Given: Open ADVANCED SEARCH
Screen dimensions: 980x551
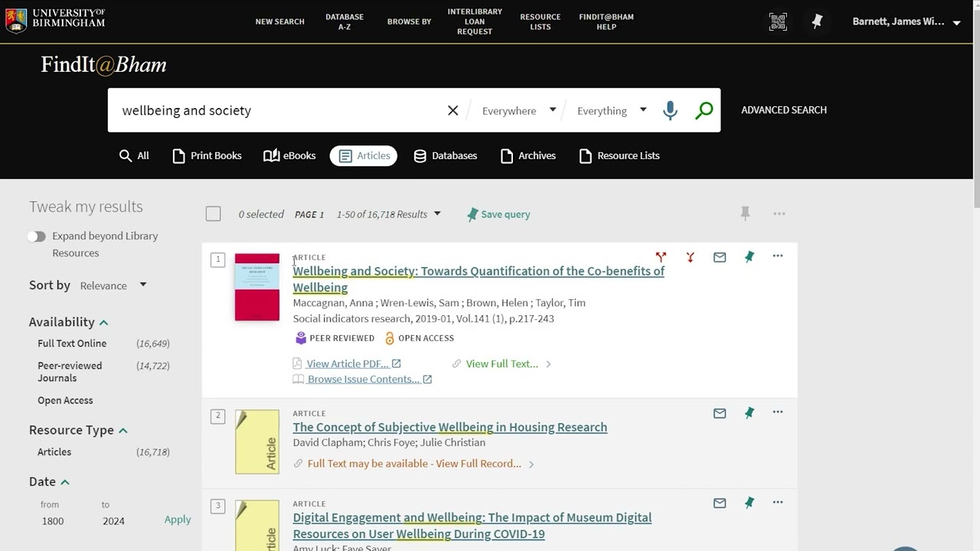Looking at the screenshot, I should pyautogui.click(x=784, y=110).
